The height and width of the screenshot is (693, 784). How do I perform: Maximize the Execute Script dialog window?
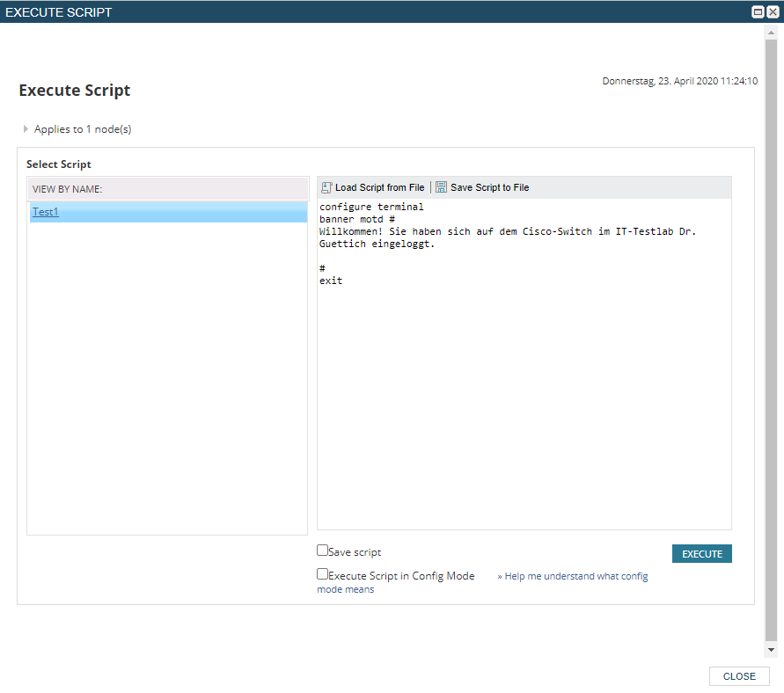point(757,12)
